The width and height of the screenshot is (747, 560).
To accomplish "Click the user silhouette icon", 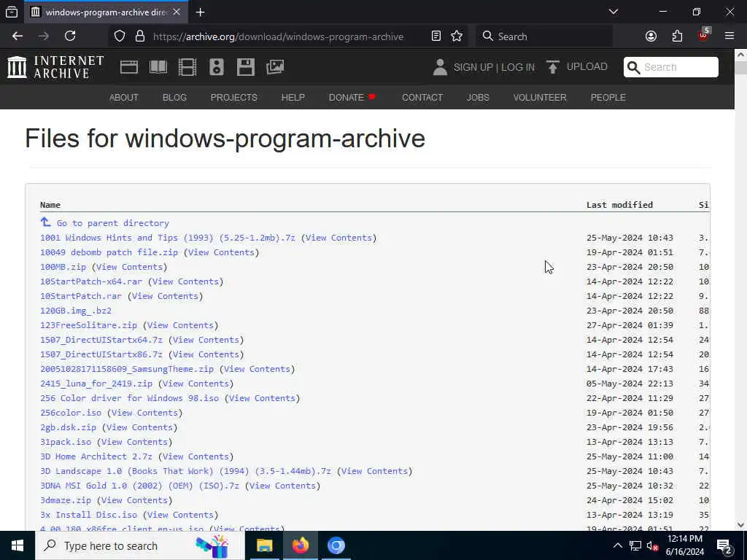I will click(440, 67).
